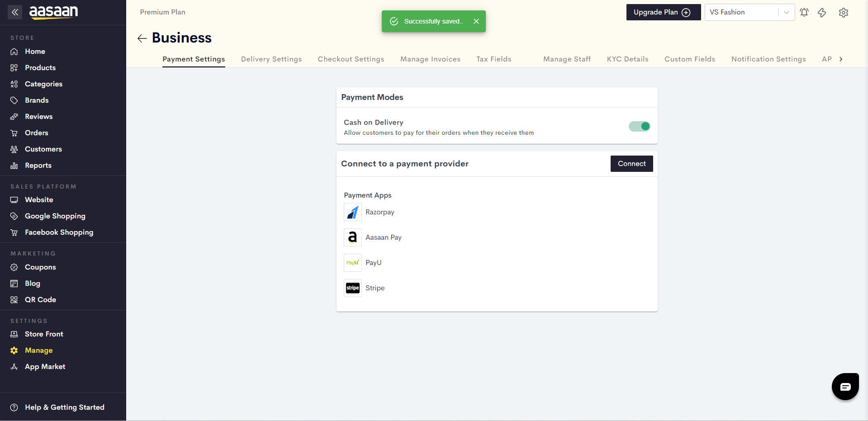The height and width of the screenshot is (421, 868).
Task: Open Coupons in marketing section
Action: point(40,267)
